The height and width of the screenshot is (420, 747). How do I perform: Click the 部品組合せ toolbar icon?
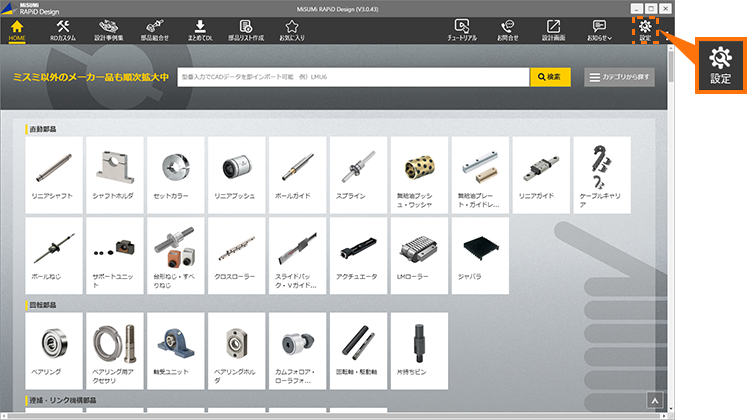(156, 30)
